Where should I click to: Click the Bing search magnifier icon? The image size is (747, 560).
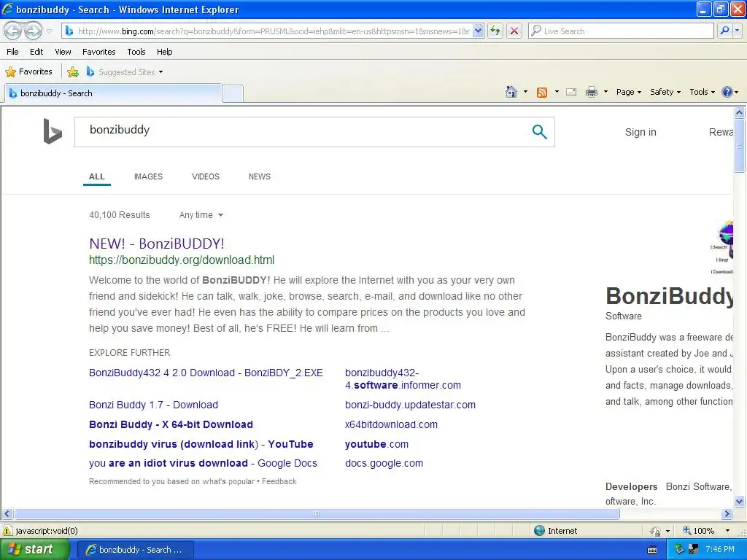coord(539,131)
